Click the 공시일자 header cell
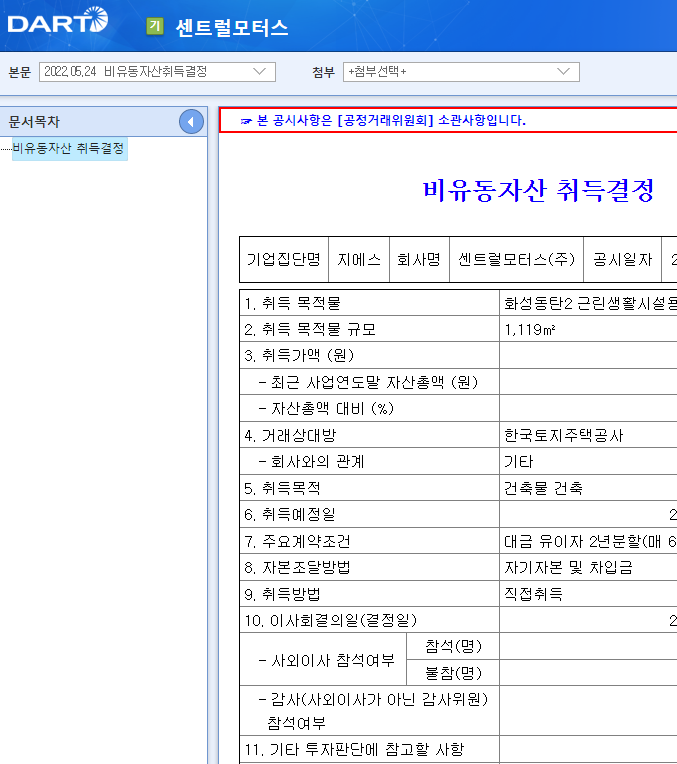Viewport: 677px width, 764px height. click(x=622, y=260)
